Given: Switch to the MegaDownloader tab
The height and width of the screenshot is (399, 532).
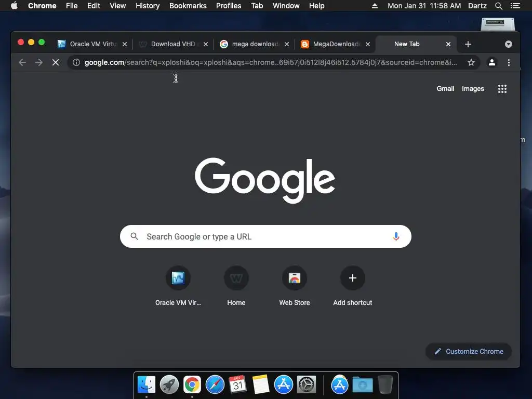Looking at the screenshot, I should (336, 44).
